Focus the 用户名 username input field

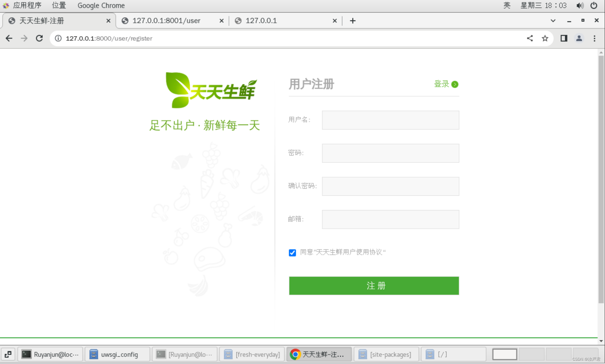click(x=390, y=120)
